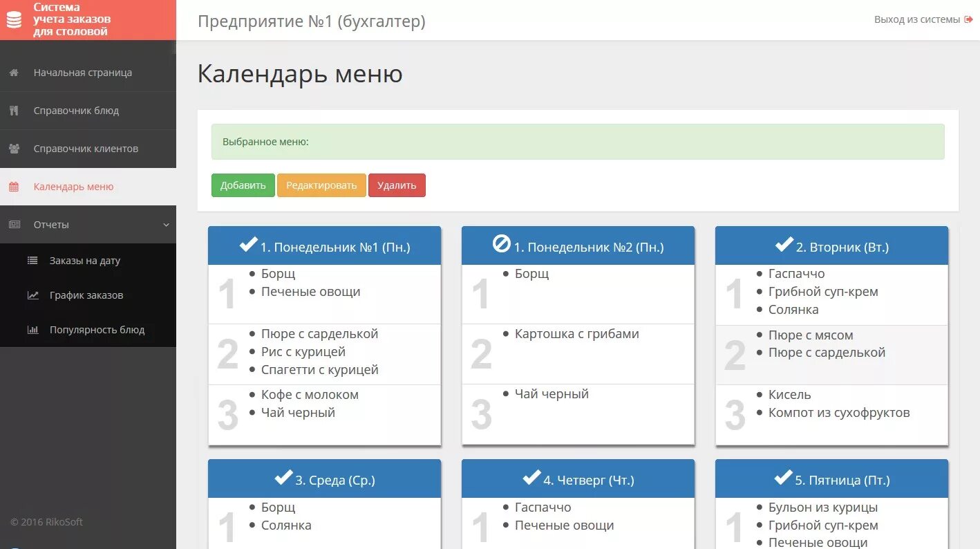
Task: Click Кисель drink
Action: tap(790, 395)
